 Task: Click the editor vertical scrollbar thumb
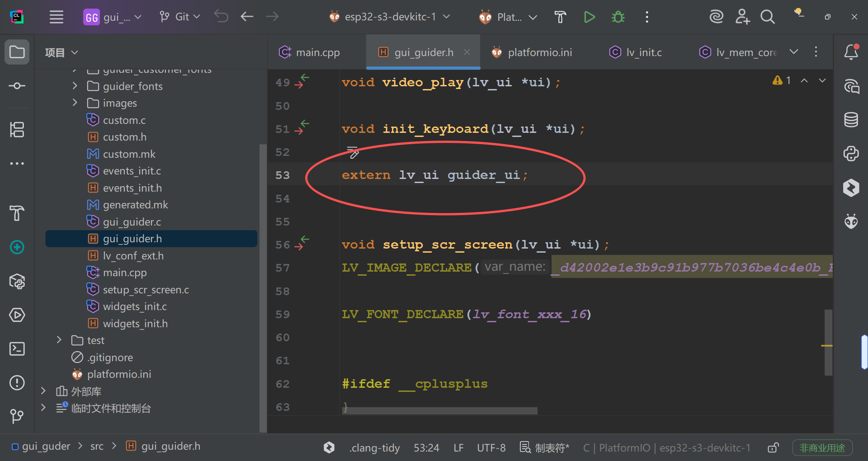click(828, 342)
